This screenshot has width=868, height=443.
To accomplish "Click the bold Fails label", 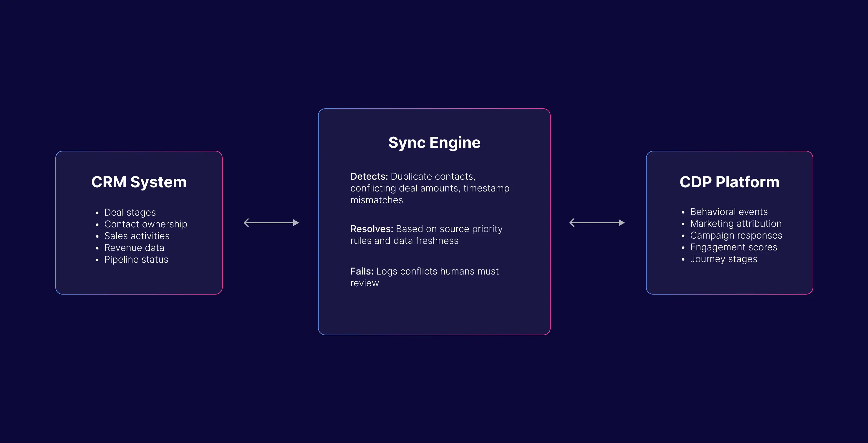I will 362,271.
